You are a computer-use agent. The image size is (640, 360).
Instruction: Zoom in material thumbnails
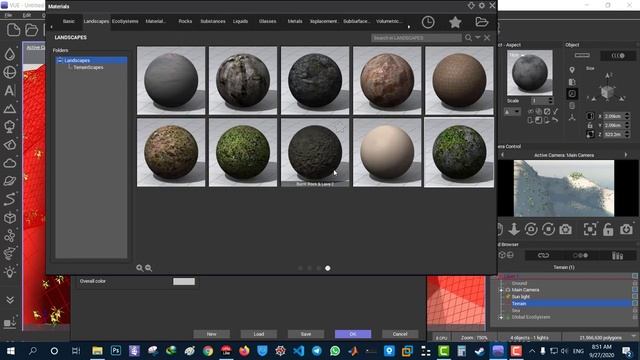tap(140, 268)
